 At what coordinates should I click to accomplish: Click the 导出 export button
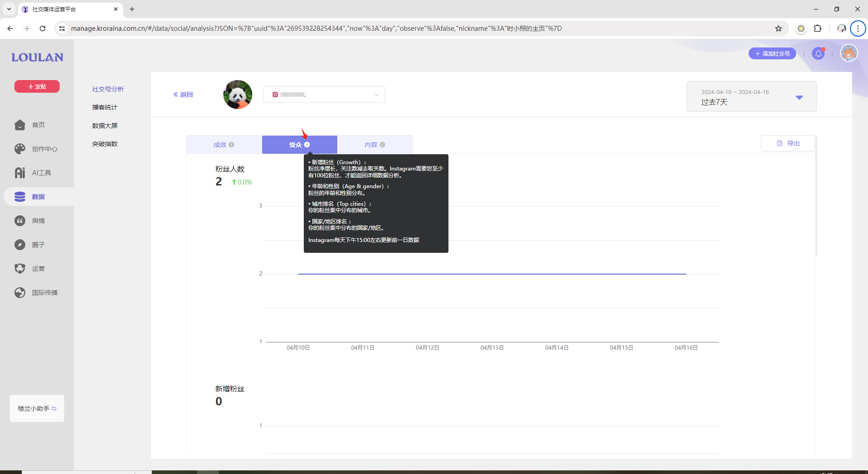coord(788,143)
